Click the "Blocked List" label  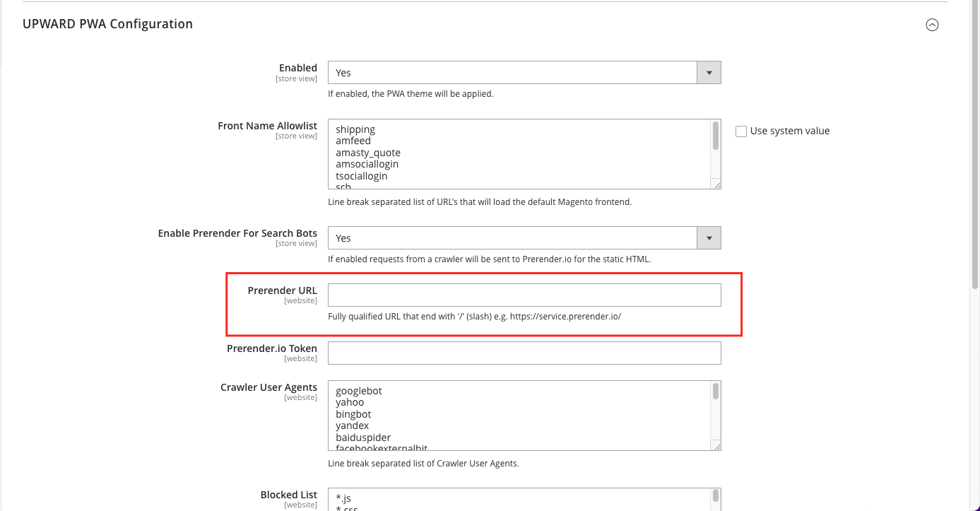[x=289, y=495]
